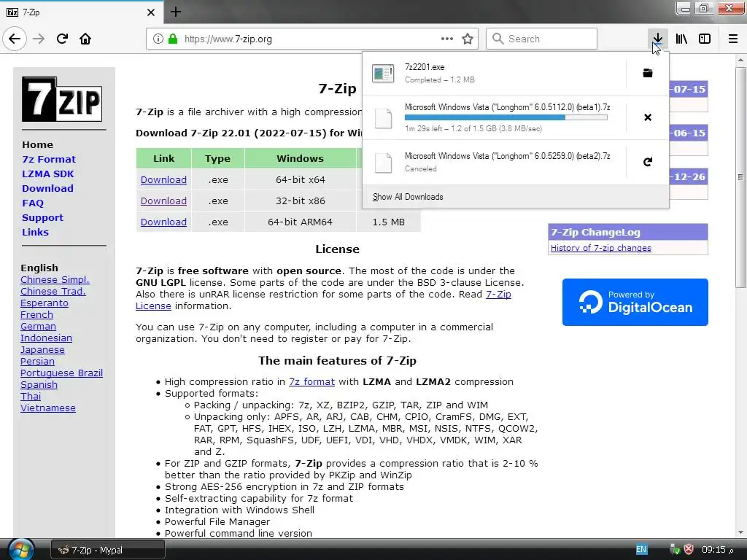Open the Windows Start orb
The height and width of the screenshot is (560, 747).
pos(21,550)
